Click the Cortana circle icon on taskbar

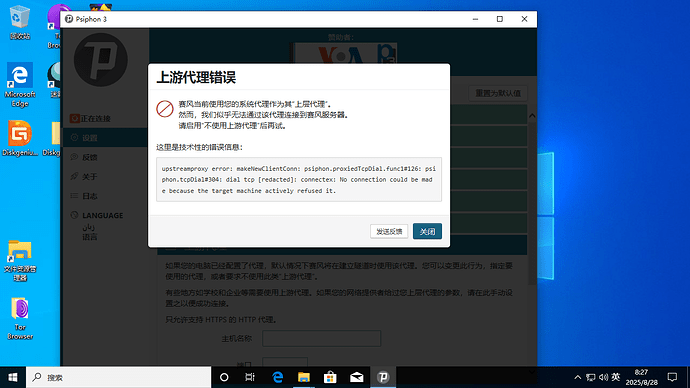click(x=224, y=377)
